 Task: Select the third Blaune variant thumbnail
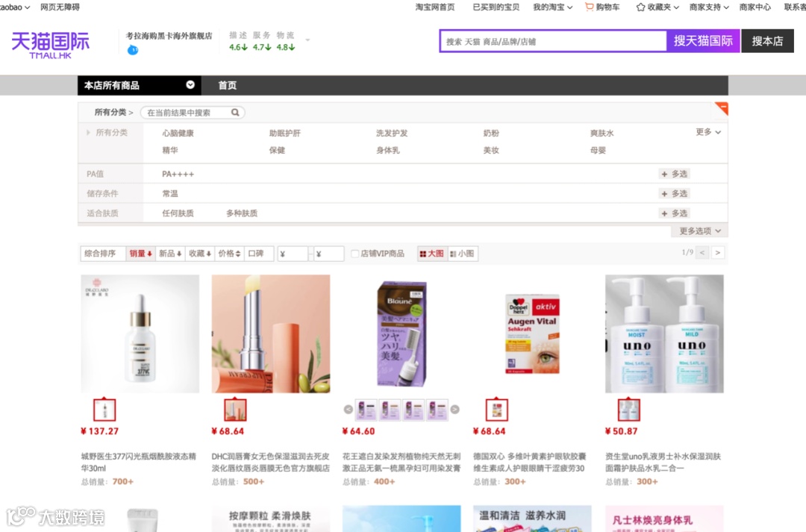point(413,410)
